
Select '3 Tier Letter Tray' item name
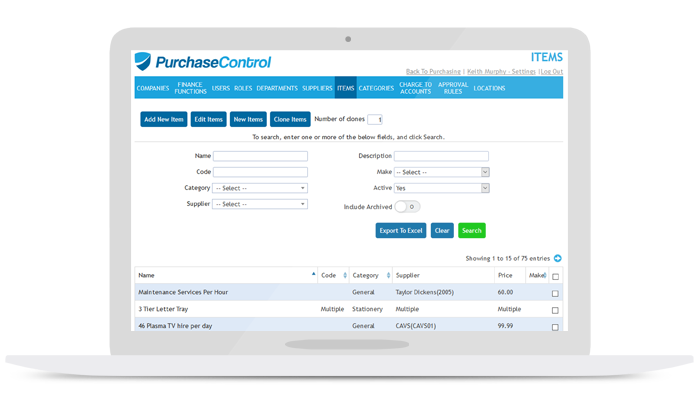(163, 309)
